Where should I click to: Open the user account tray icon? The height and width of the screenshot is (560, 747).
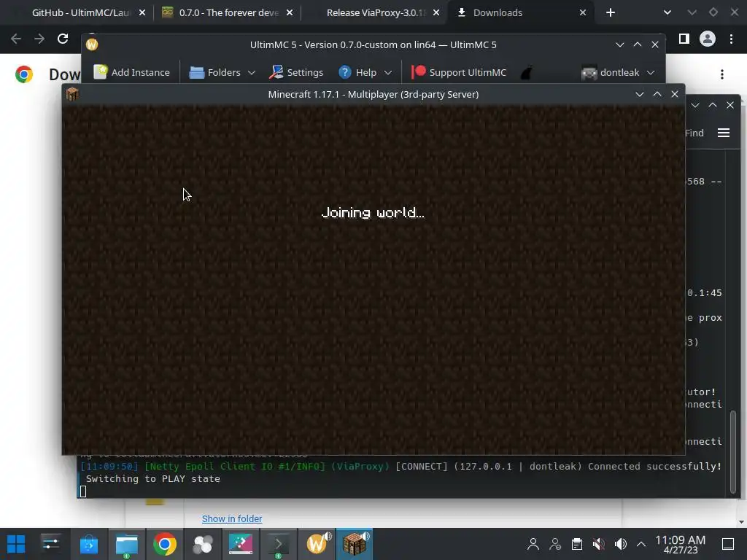533,544
